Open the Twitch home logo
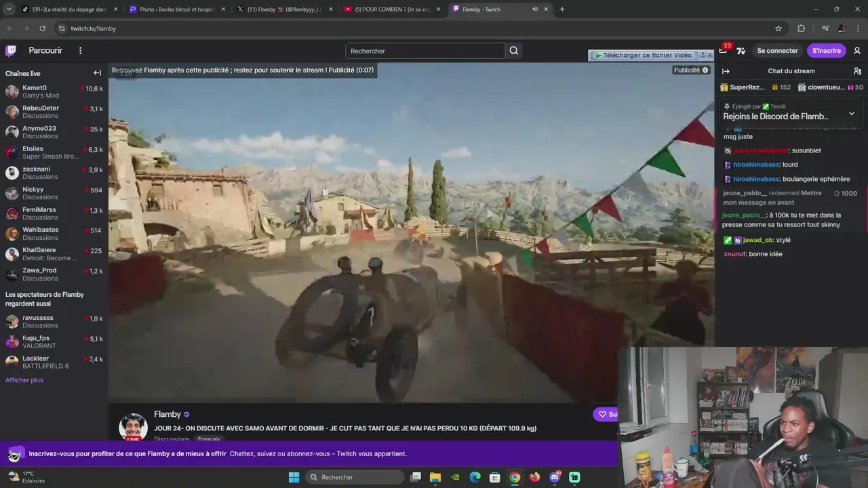Viewport: 868px width, 488px height. pyautogui.click(x=11, y=51)
